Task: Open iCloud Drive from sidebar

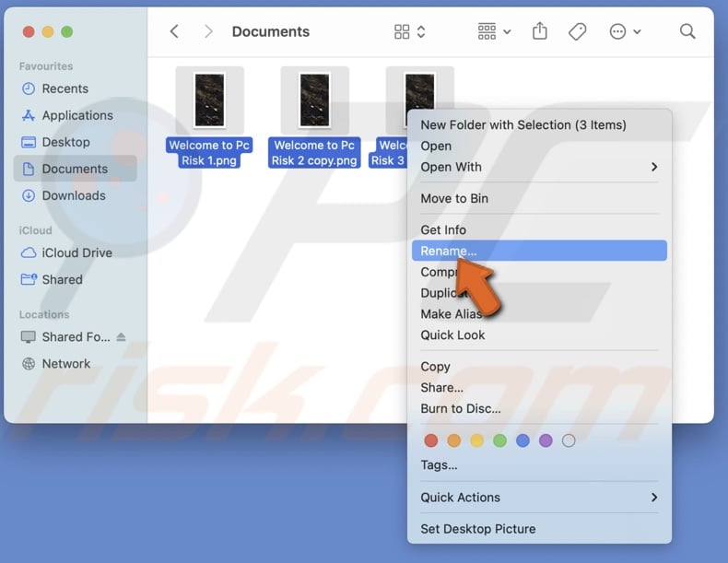Action: [76, 252]
